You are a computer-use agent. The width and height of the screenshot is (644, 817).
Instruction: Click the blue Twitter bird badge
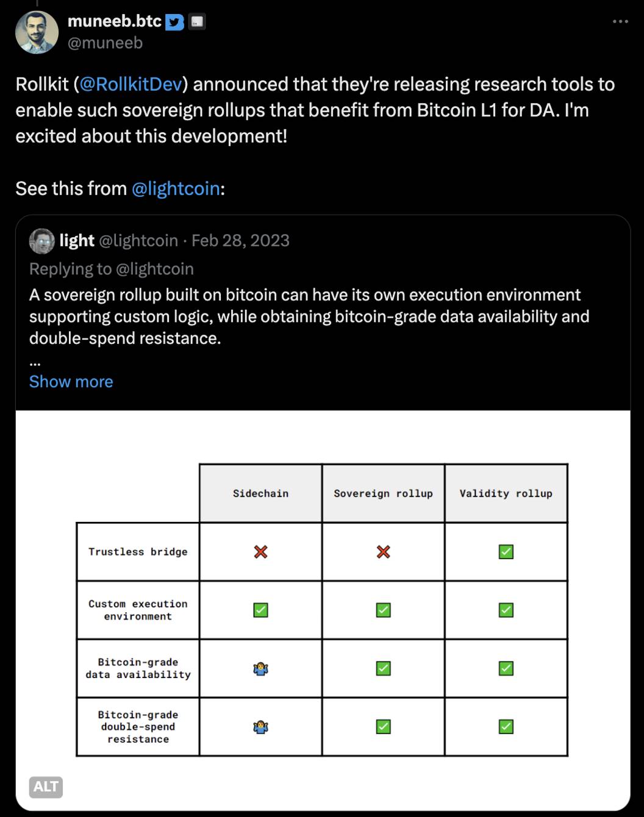pos(175,23)
